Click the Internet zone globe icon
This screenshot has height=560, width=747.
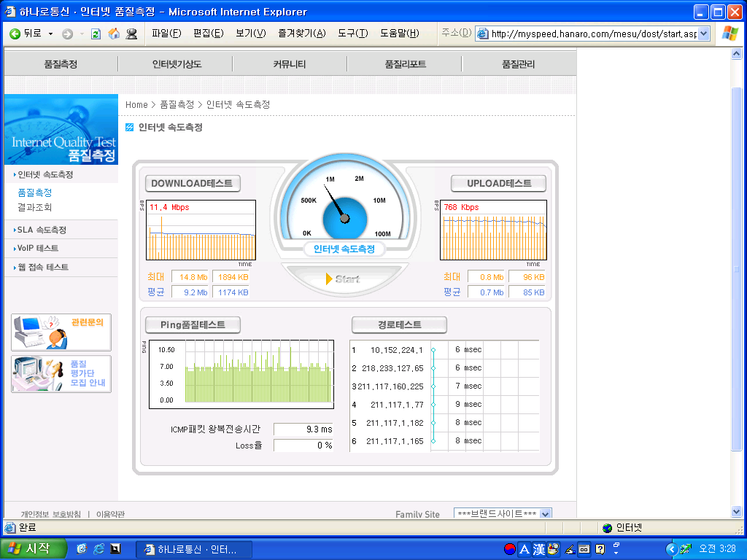tap(607, 528)
